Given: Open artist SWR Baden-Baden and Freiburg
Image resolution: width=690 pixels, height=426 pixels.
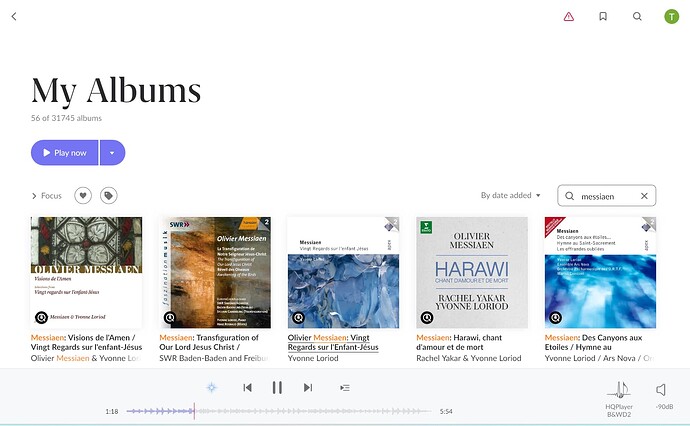Looking at the screenshot, I should pyautogui.click(x=214, y=358).
